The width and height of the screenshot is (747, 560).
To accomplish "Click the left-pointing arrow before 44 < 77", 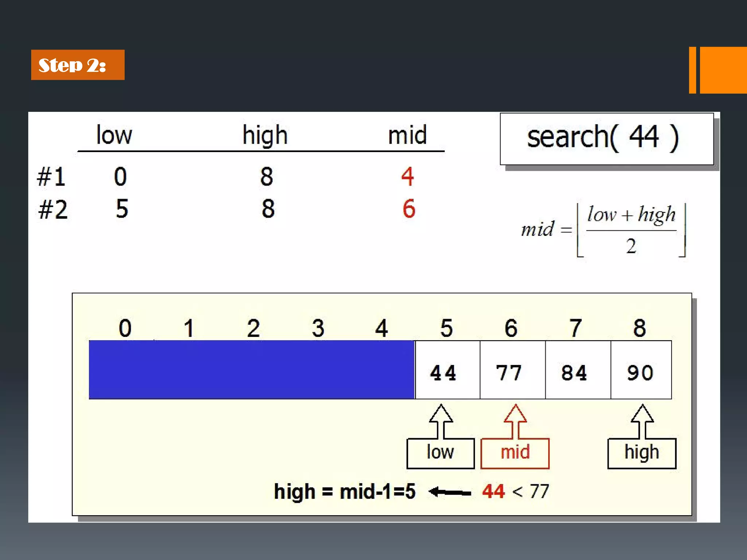I will click(449, 492).
